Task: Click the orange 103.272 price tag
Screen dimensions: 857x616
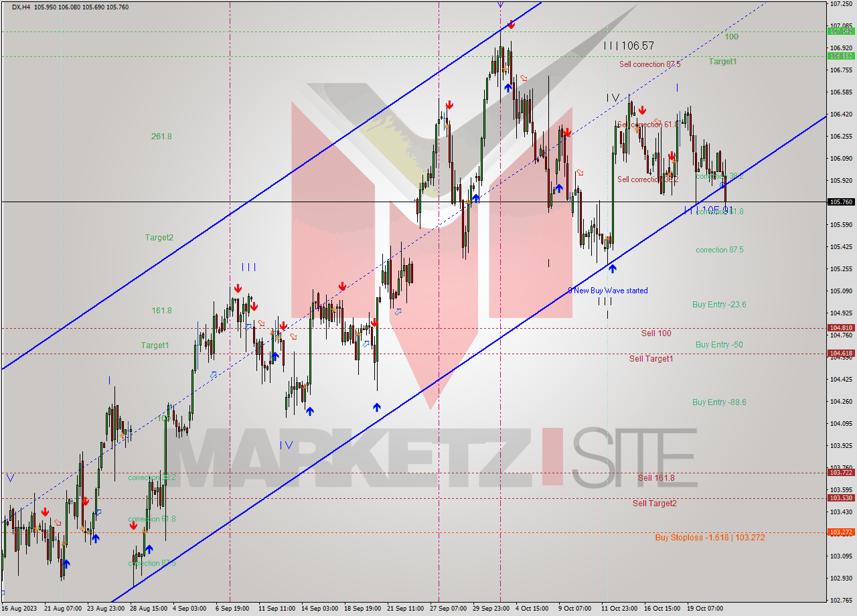Action: (x=841, y=532)
